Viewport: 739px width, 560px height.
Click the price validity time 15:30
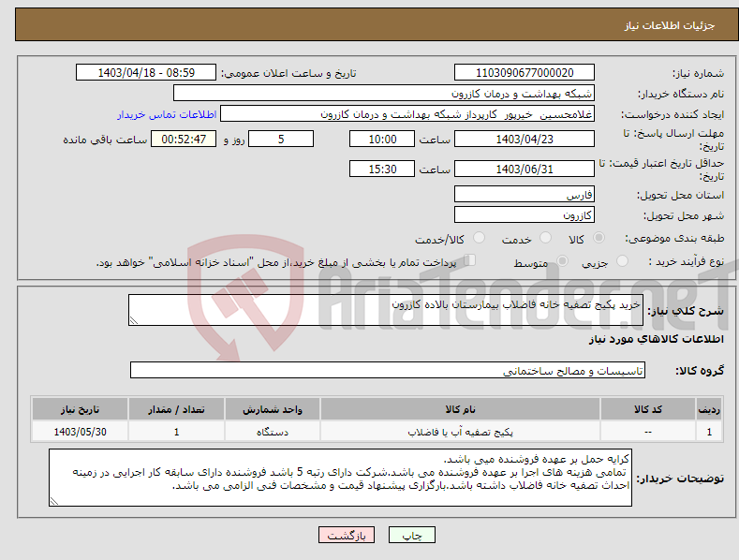tap(382, 169)
